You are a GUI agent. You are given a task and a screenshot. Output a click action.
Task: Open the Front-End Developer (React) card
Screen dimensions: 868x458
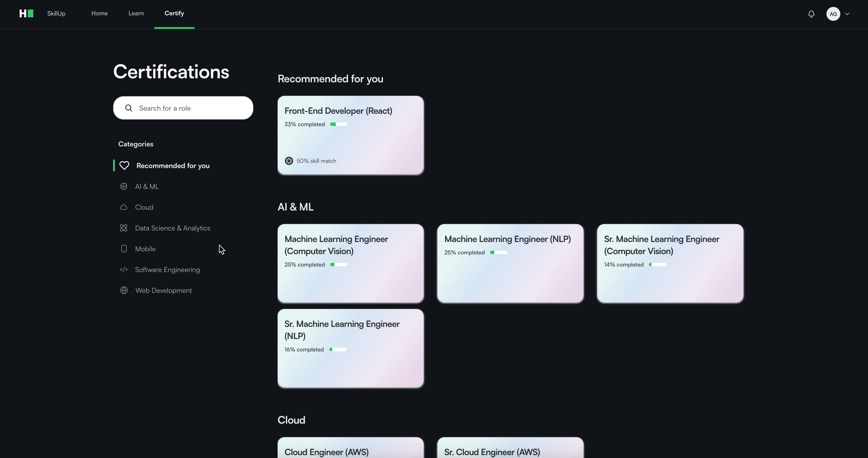[350, 135]
